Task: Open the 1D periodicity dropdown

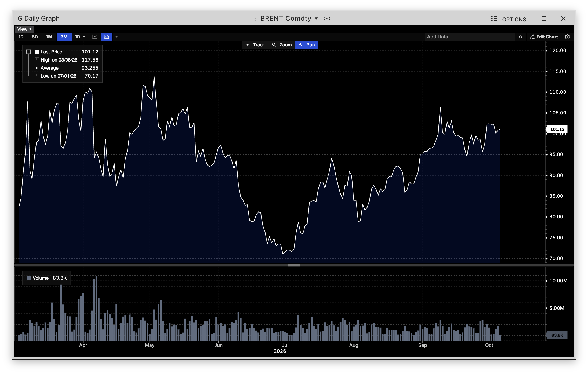Action: pyautogui.click(x=80, y=37)
